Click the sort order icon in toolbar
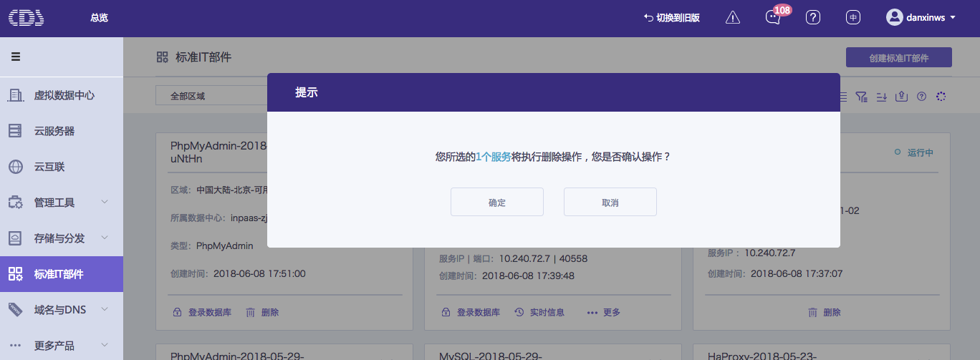The width and height of the screenshot is (980, 360). coord(882,96)
